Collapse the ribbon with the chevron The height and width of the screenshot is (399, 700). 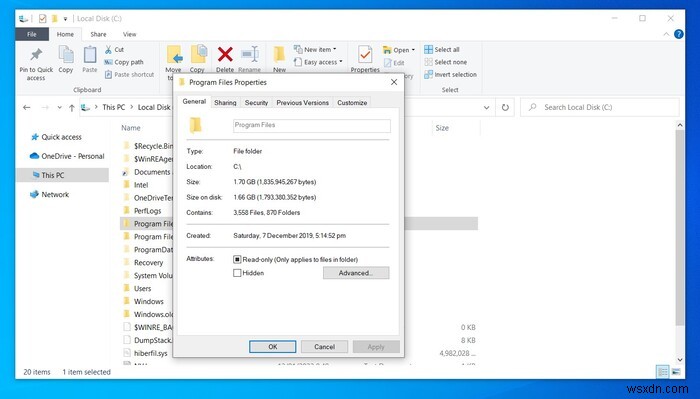666,34
